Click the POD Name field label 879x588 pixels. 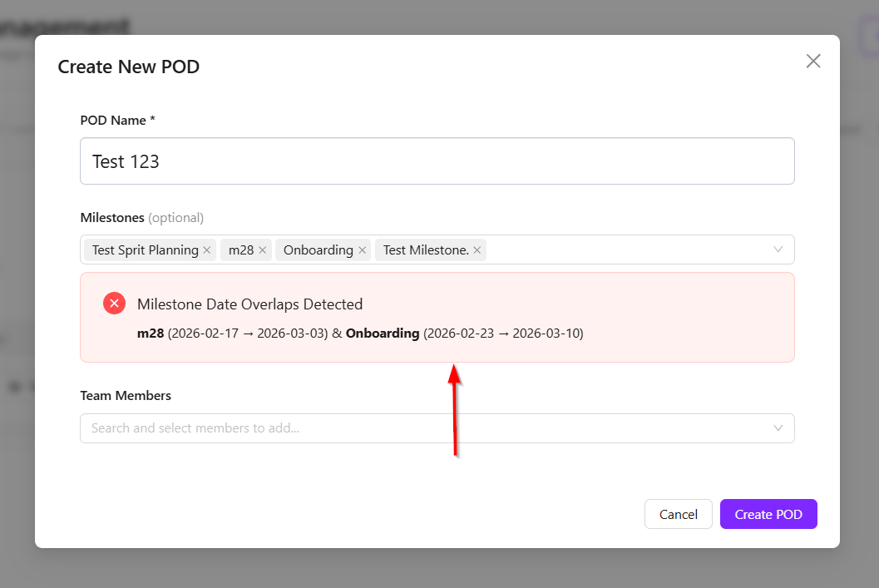pos(117,121)
